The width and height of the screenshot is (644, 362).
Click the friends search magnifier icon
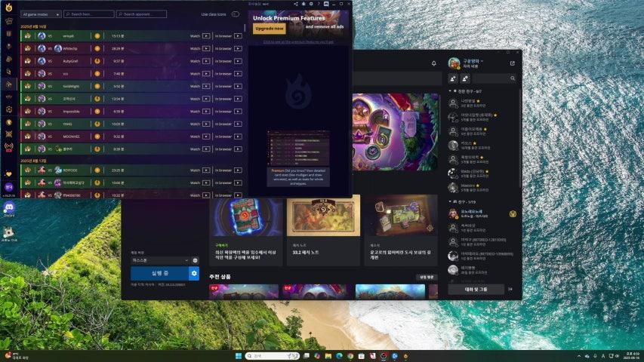click(x=513, y=78)
